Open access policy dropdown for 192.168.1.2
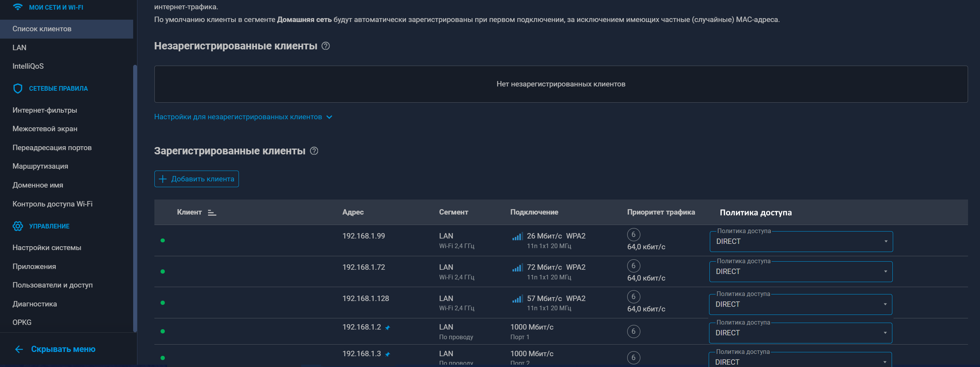980x367 pixels. point(800,333)
